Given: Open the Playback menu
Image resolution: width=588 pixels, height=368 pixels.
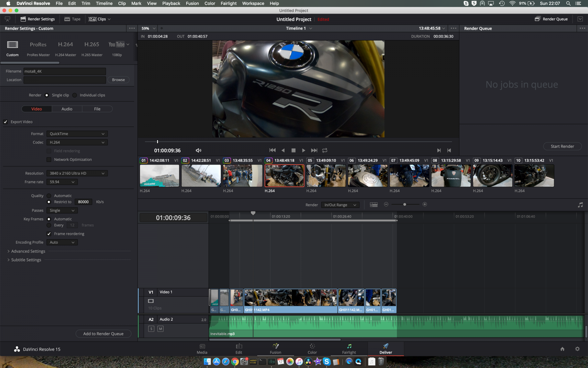Looking at the screenshot, I should point(171,3).
